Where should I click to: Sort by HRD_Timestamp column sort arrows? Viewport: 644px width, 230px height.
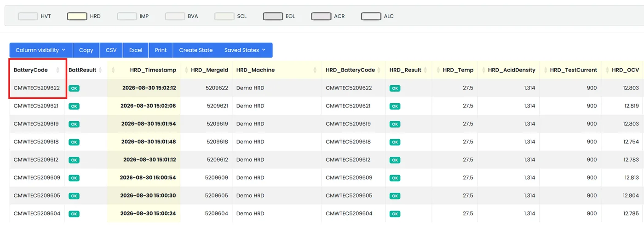[x=113, y=70]
